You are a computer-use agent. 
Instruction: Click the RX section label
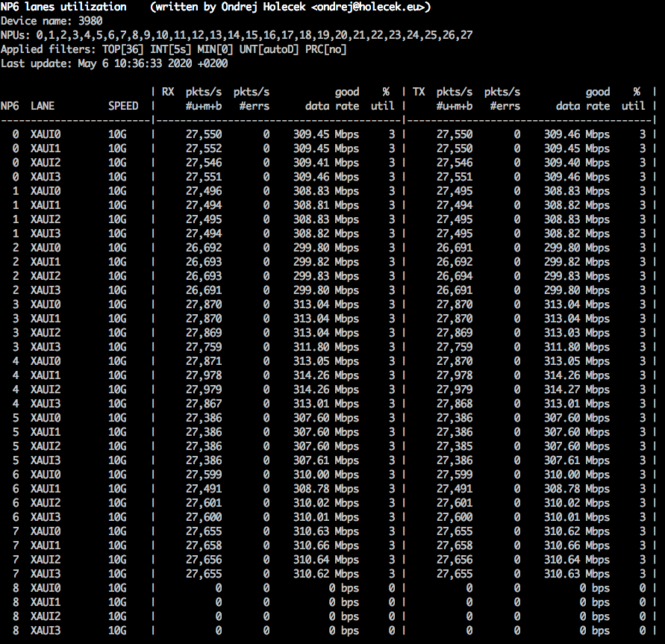tap(168, 92)
